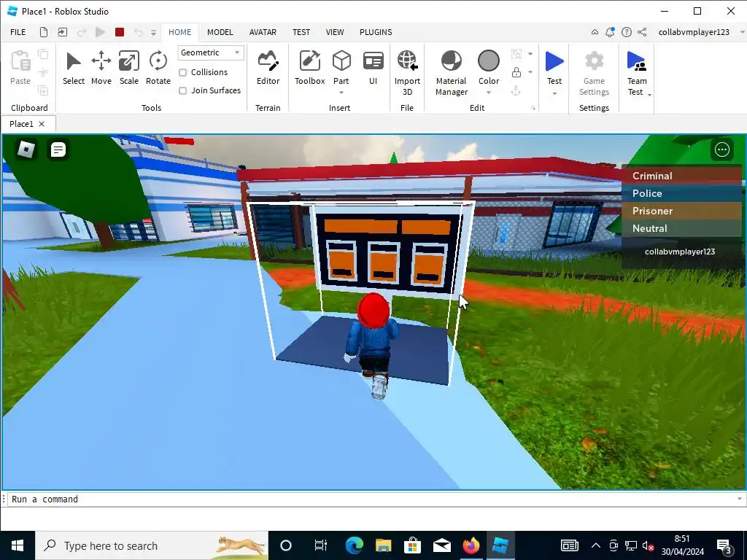Screen dimensions: 747x560
Task: Switch to the HOME tab
Action: [x=179, y=32]
